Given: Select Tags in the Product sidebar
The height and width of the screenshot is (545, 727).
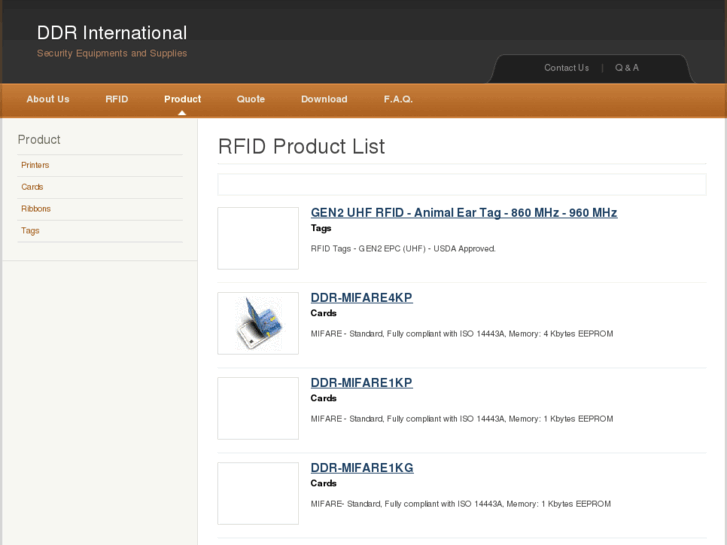Looking at the screenshot, I should tap(30, 231).
